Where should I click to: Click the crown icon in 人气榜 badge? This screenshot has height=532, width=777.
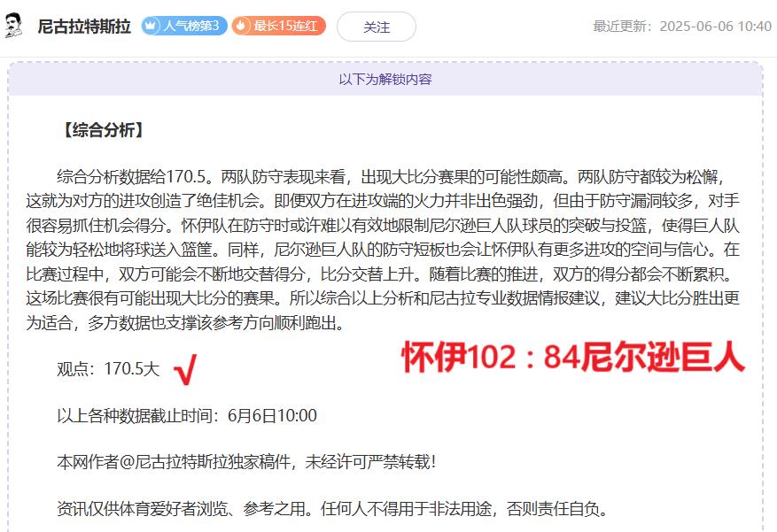(151, 26)
